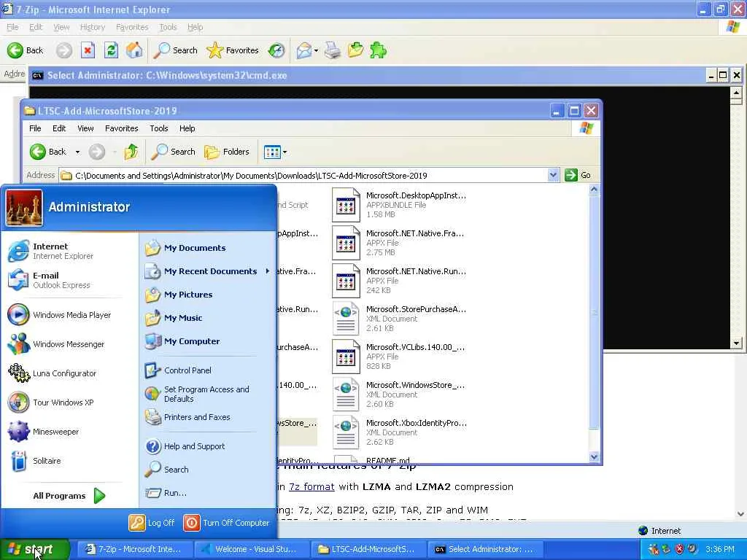The width and height of the screenshot is (747, 560).
Task: Select Microsoft.XboxIdentityPro XML document
Action: pos(400,432)
